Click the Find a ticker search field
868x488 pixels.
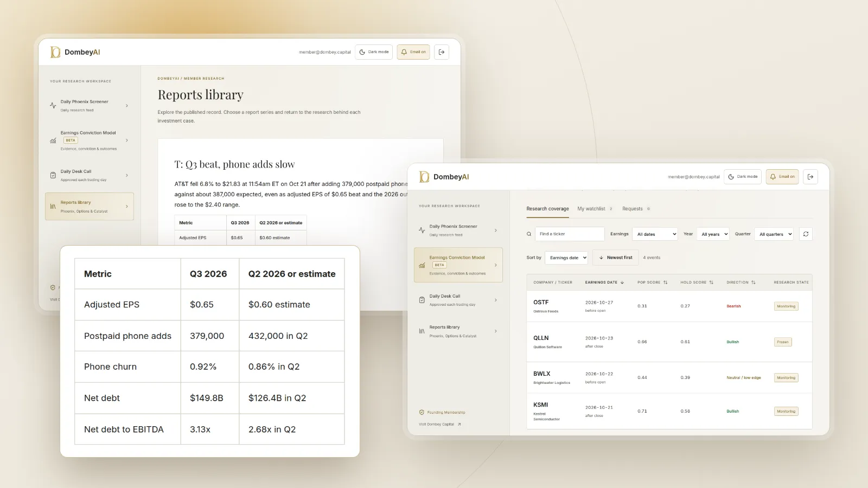pos(570,234)
